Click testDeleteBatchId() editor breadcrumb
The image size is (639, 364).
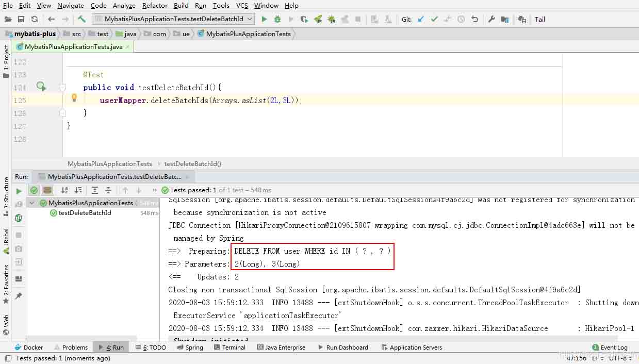[192, 163]
